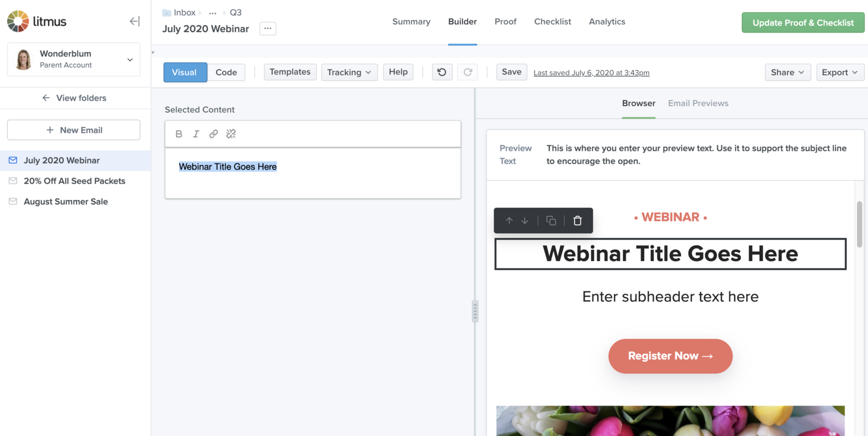Expand the Tracking dropdown
This screenshot has height=436, width=868.
click(349, 72)
